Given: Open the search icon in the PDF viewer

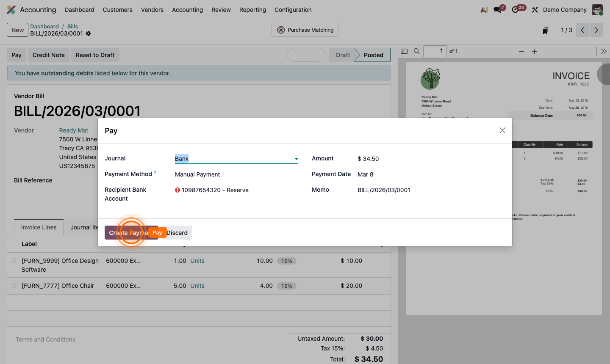Looking at the screenshot, I should click(416, 51).
